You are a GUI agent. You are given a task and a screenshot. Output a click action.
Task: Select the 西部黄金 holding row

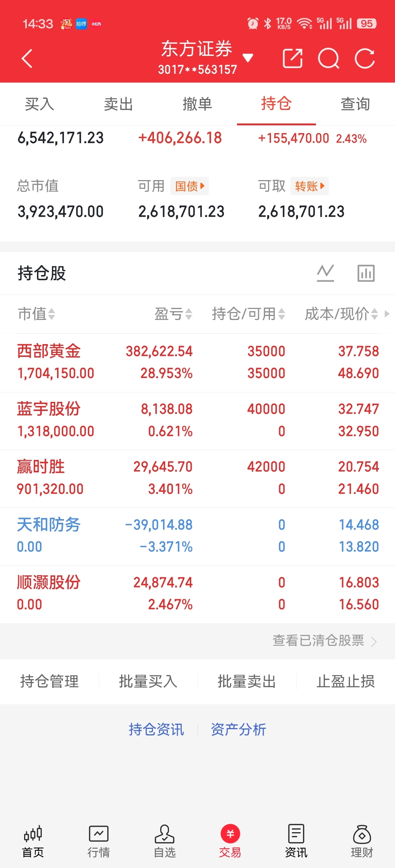(x=197, y=362)
